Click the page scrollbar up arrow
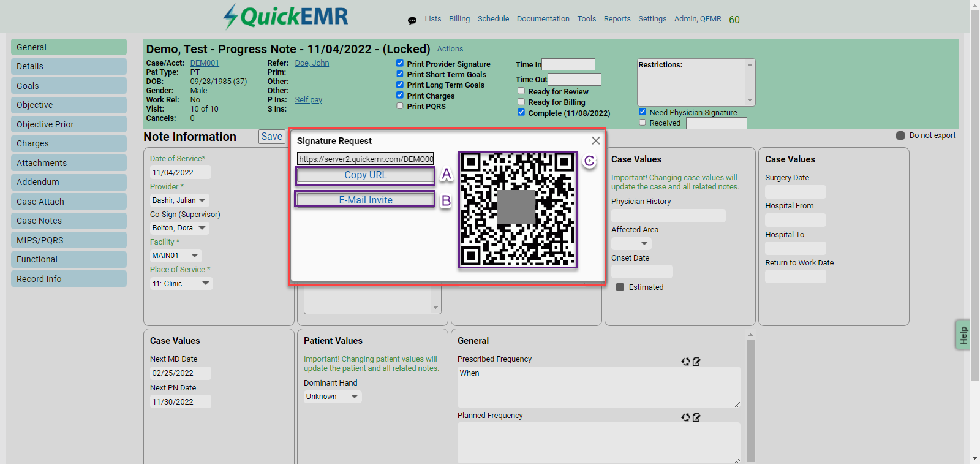Image resolution: width=980 pixels, height=464 pixels. [974, 5]
